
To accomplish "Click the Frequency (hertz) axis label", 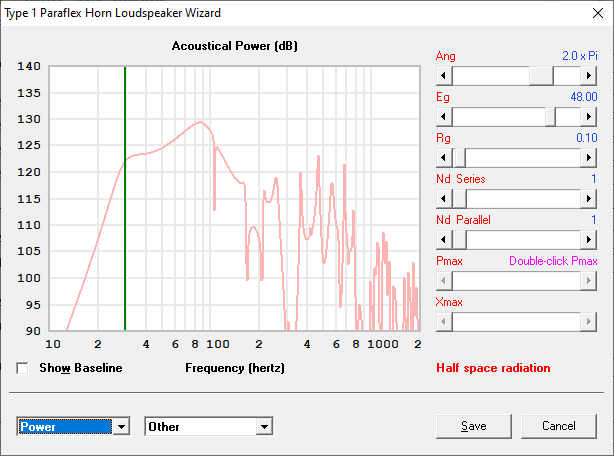I will pos(235,368).
